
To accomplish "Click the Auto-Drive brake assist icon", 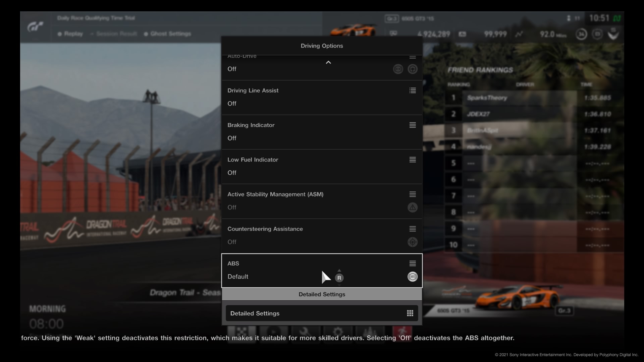I will (398, 69).
